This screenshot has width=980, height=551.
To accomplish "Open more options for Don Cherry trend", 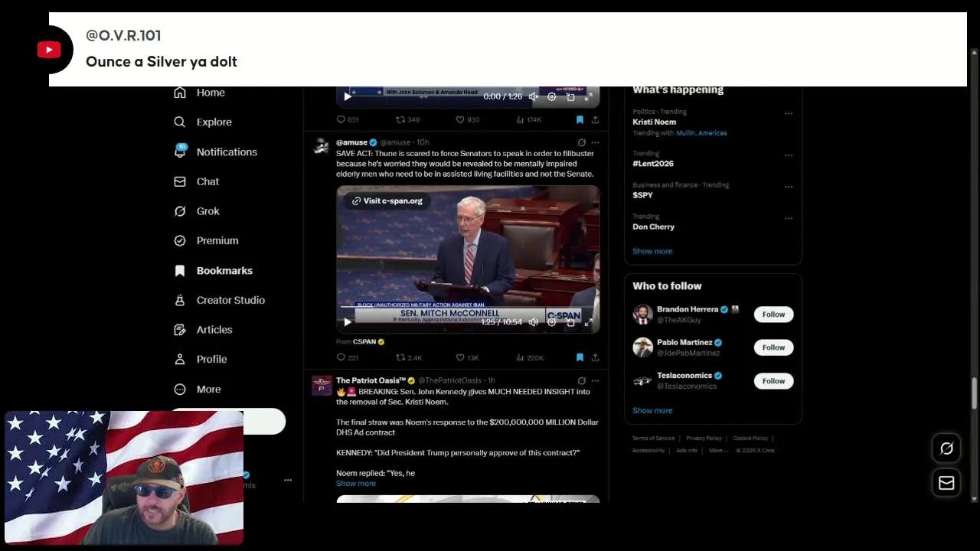I will pyautogui.click(x=789, y=218).
